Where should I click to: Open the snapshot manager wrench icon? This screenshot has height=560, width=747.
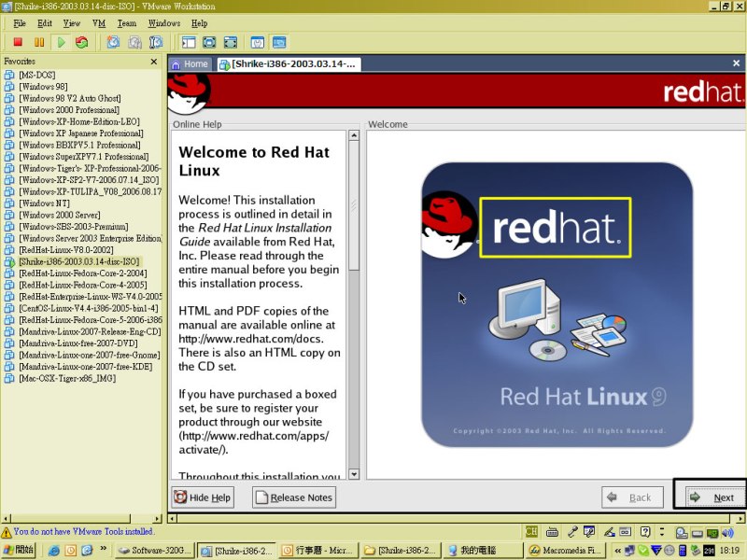(156, 42)
